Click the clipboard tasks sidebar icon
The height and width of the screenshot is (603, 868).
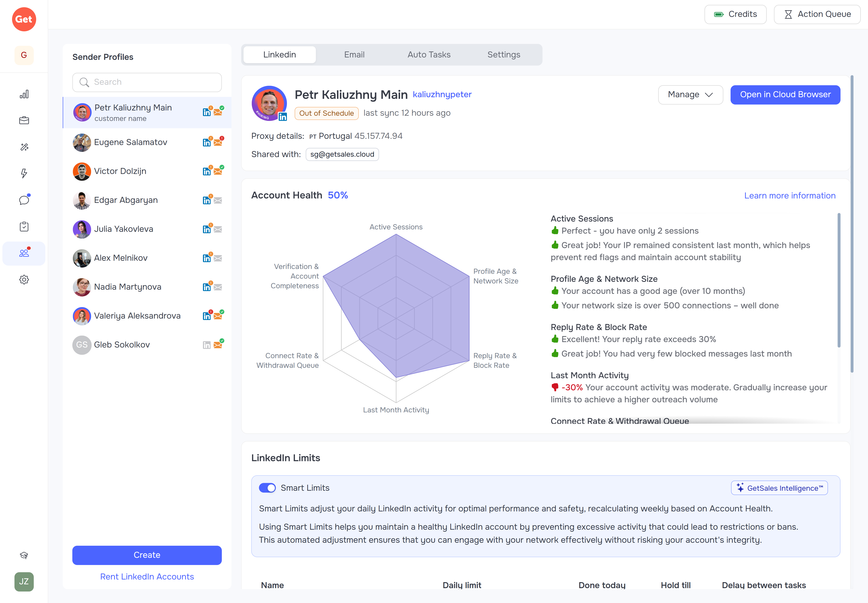tap(24, 226)
